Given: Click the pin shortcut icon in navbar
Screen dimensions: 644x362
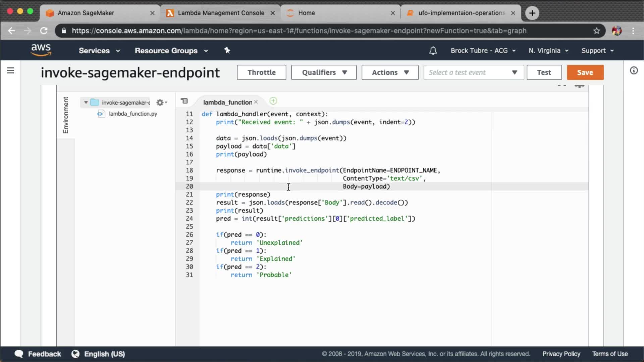Looking at the screenshot, I should pos(227,50).
